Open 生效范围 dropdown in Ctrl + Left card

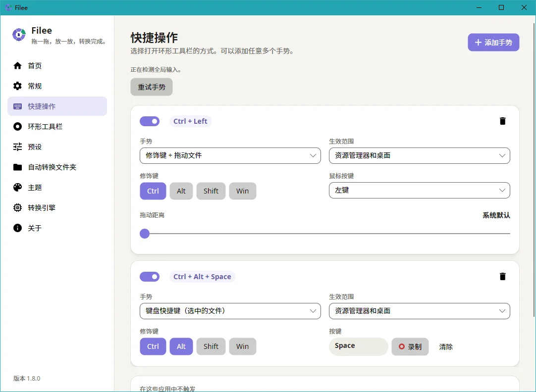coord(420,155)
